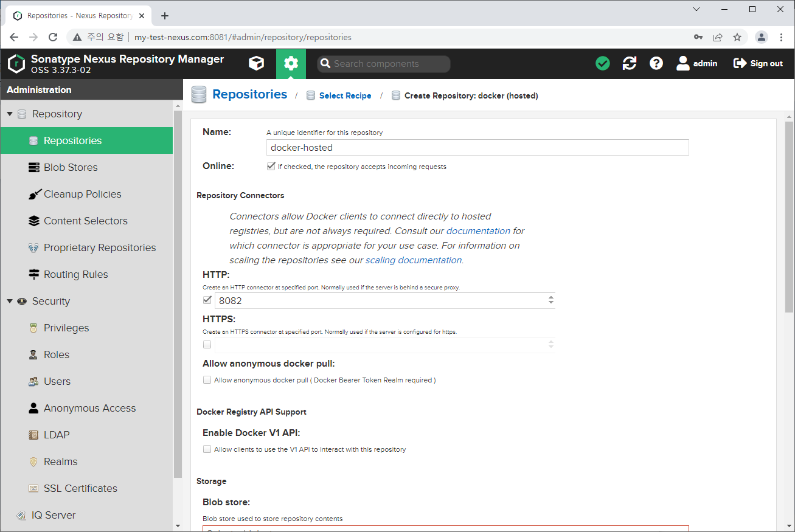The width and height of the screenshot is (795, 532).
Task: Click the share page icon
Action: point(718,37)
